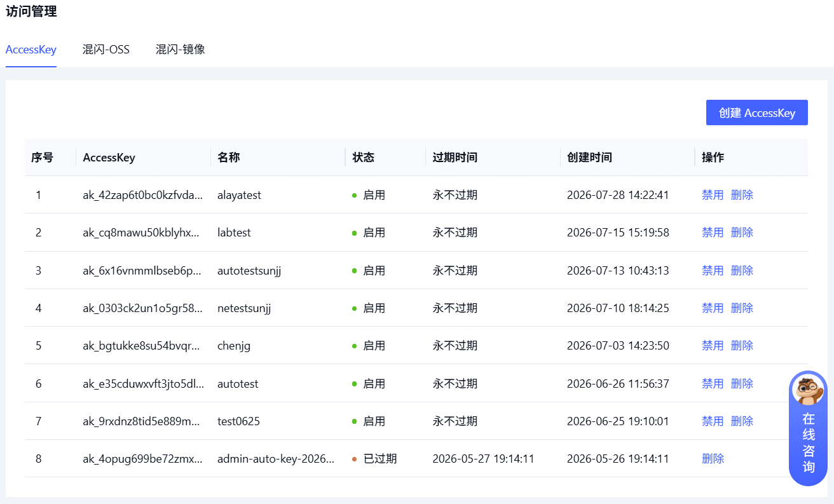The image size is (834, 504).
Task: Select key ak_42zap6t0bc0kzfvda...
Action: [x=143, y=195]
